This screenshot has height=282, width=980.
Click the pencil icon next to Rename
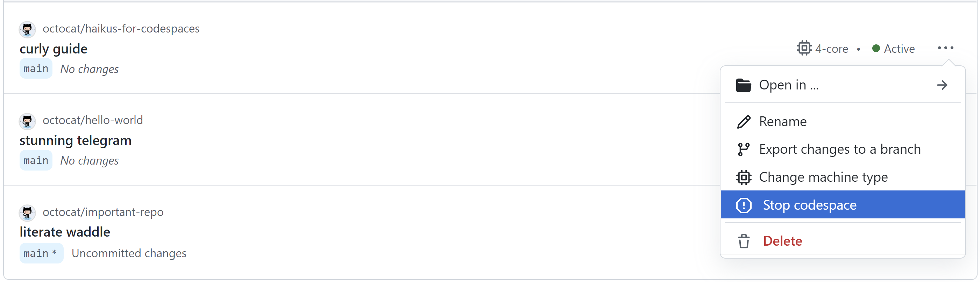743,122
